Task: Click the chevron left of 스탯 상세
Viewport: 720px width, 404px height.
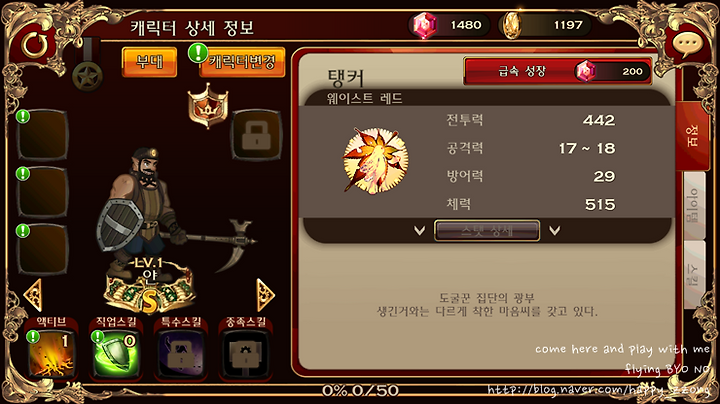Action: click(x=419, y=230)
